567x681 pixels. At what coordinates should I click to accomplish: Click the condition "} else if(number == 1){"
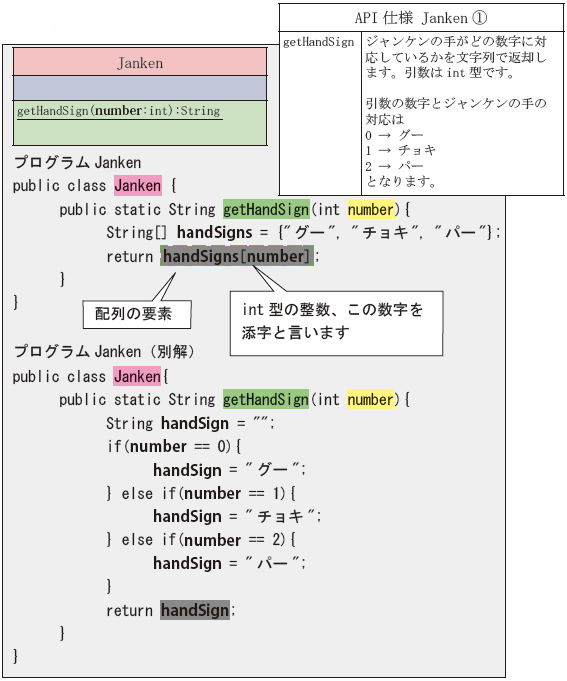coord(201,493)
